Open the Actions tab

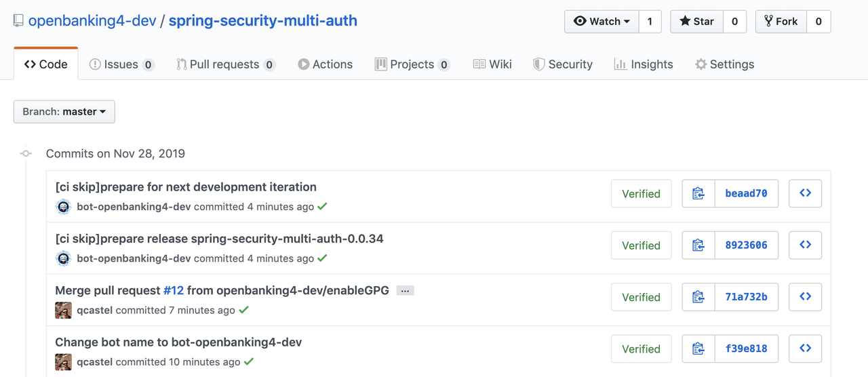coord(325,64)
